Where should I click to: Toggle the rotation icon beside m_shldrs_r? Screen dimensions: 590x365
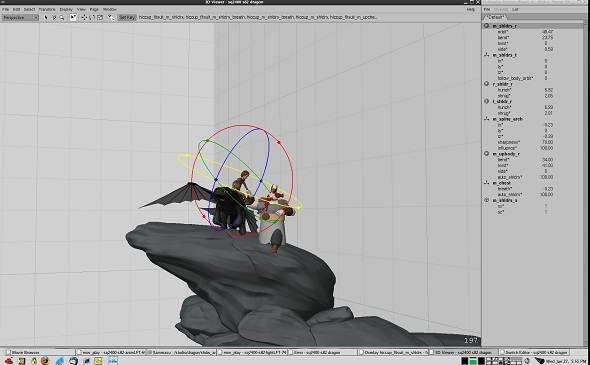[487, 26]
